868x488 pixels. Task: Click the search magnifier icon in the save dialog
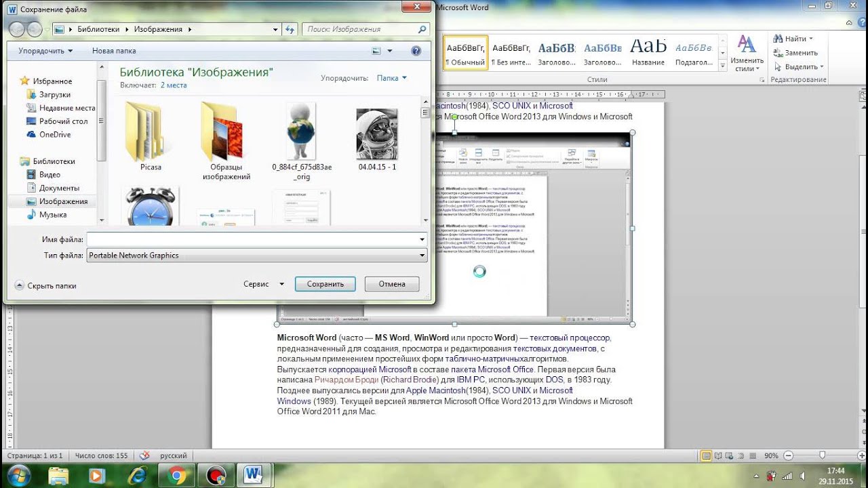click(x=422, y=29)
